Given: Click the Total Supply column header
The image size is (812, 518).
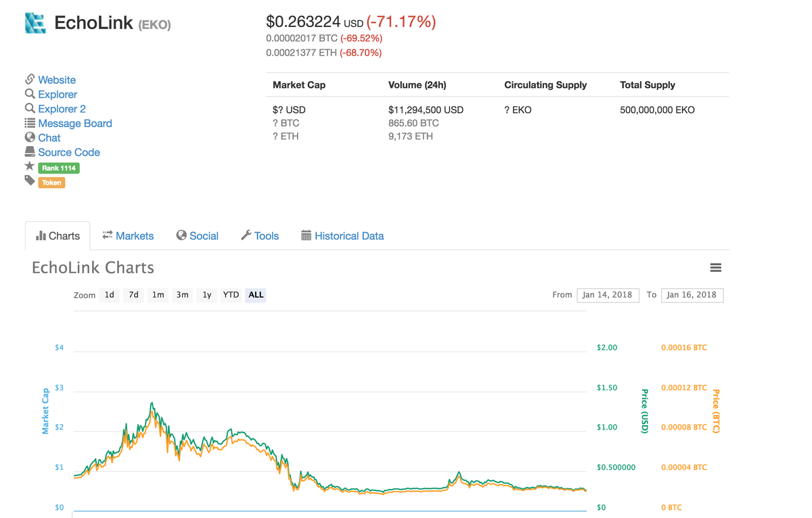Looking at the screenshot, I should 648,85.
